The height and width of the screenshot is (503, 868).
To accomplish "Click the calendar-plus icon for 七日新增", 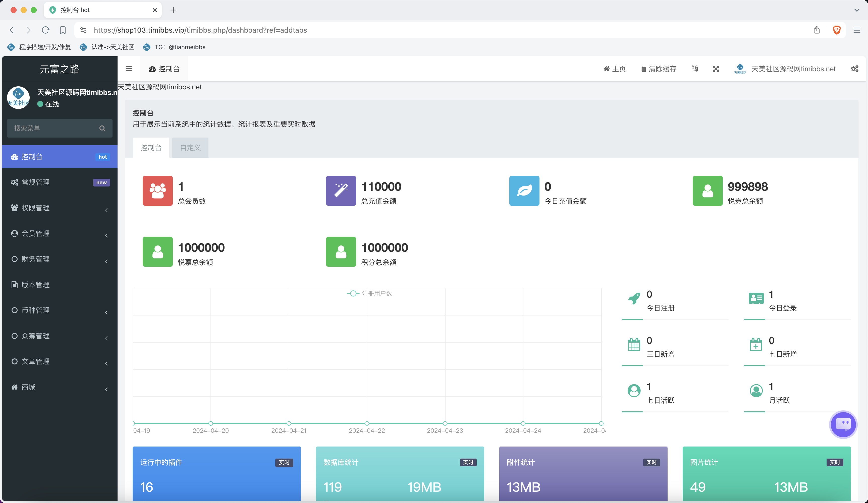I will (756, 344).
